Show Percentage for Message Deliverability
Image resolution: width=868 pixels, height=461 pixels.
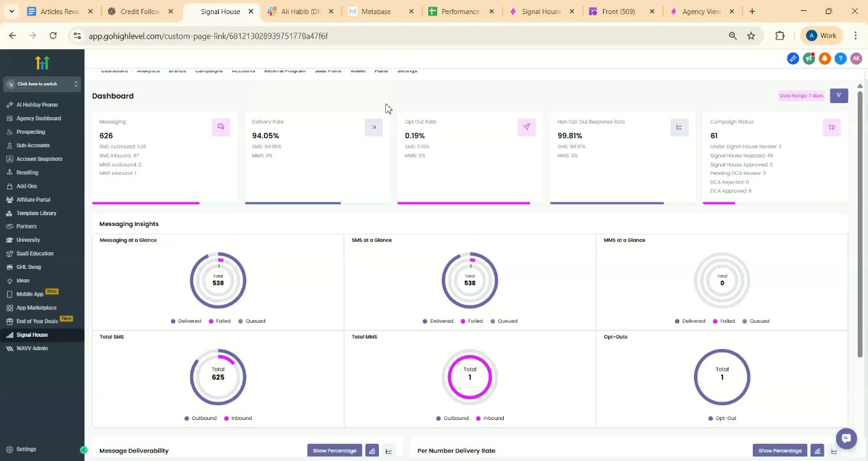coord(334,451)
